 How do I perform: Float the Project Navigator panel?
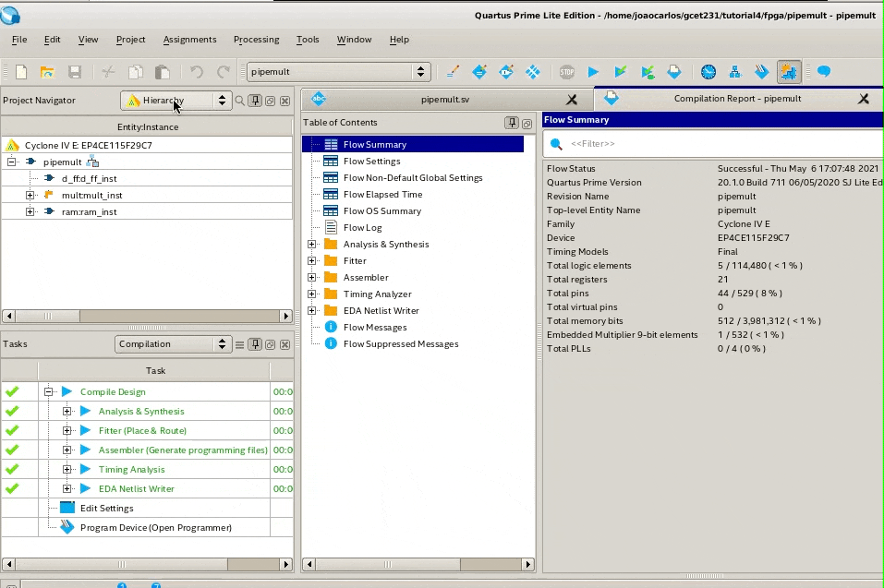(270, 101)
